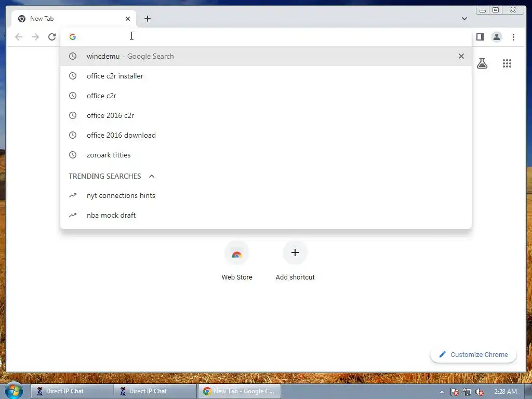Click trending arrow icon beside nyt connections hints
Image resolution: width=532 pixels, height=399 pixels.
pos(73,195)
